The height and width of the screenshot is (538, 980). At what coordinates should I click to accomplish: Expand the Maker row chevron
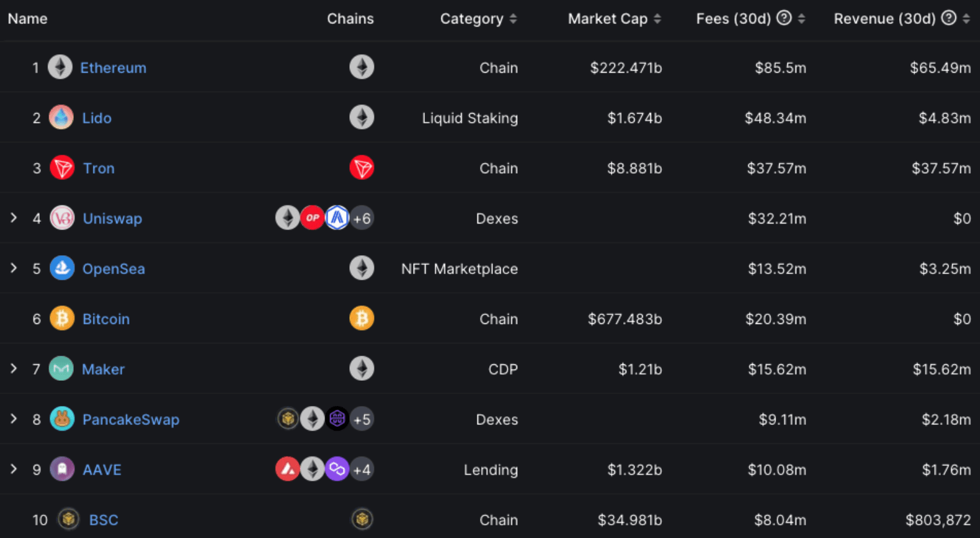click(14, 368)
